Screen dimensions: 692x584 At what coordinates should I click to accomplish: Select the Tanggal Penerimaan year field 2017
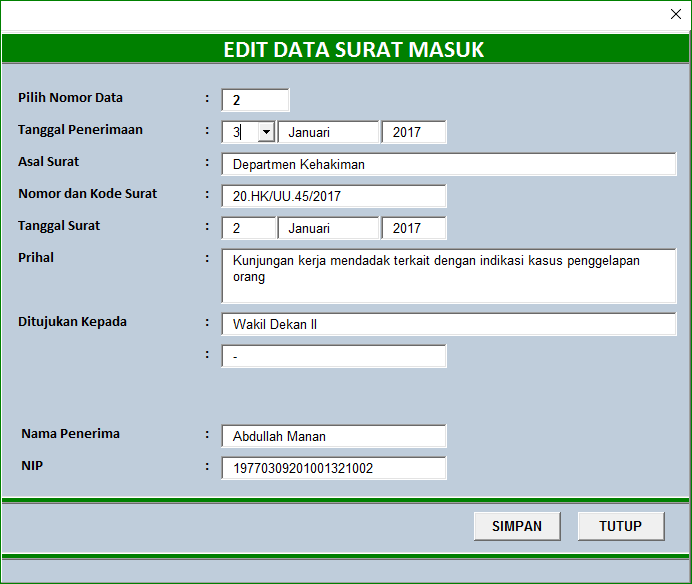point(414,132)
